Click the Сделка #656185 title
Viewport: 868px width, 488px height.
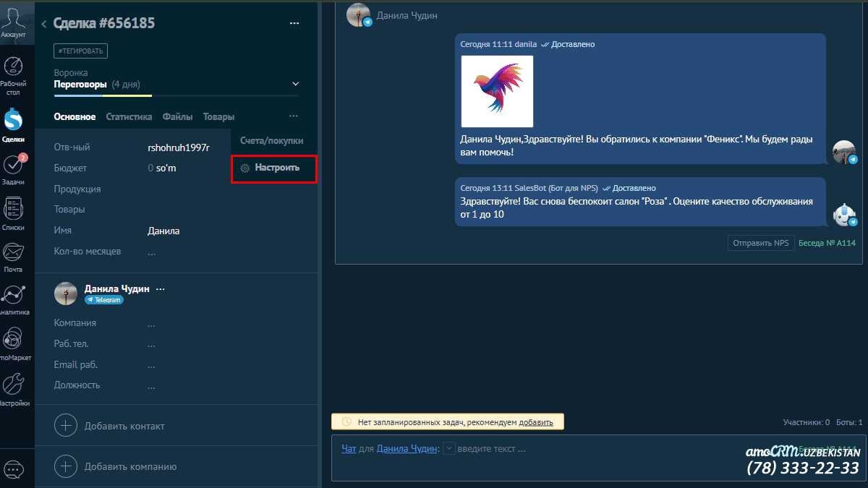pos(104,24)
